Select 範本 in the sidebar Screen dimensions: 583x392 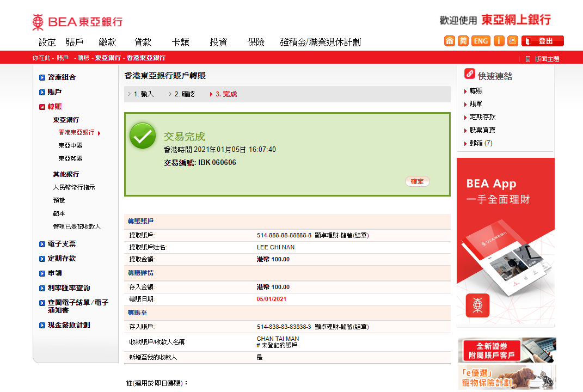(x=59, y=213)
